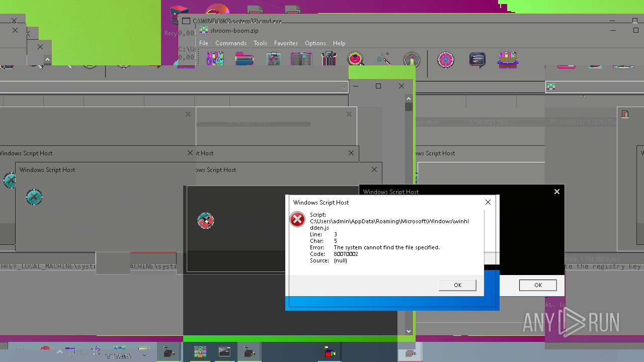Image resolution: width=644 pixels, height=362 pixels.
Task: Click the Wizard wand toolbar icon
Action: pos(384,59)
